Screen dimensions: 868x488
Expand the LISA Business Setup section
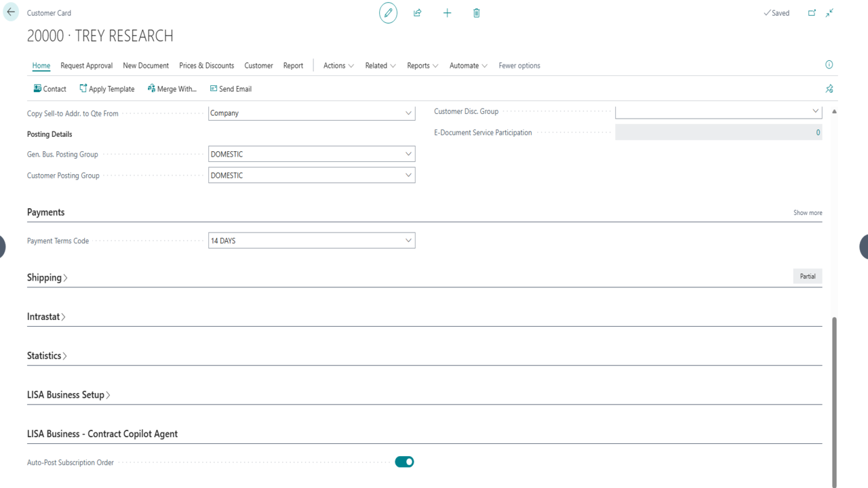click(x=68, y=394)
